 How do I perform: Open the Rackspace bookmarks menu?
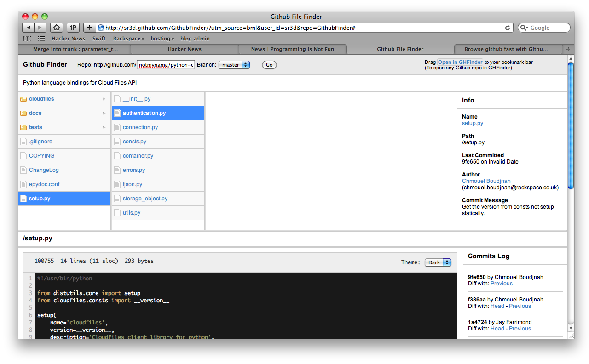pyautogui.click(x=128, y=39)
